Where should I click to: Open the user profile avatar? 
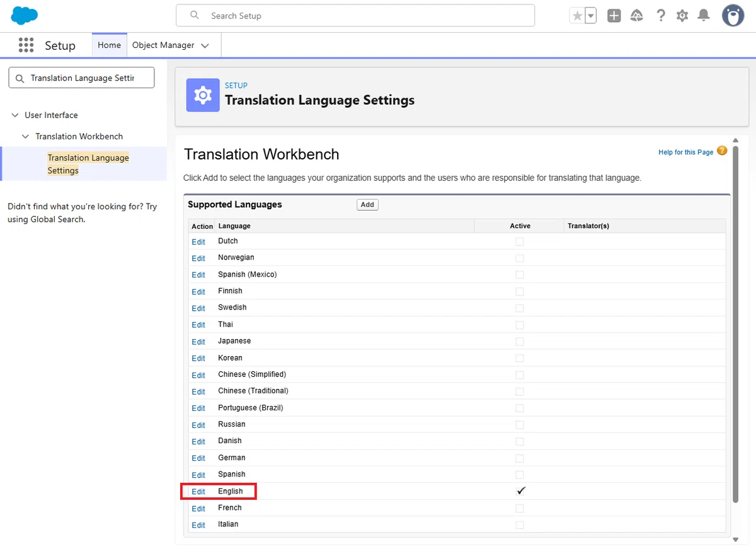click(733, 16)
